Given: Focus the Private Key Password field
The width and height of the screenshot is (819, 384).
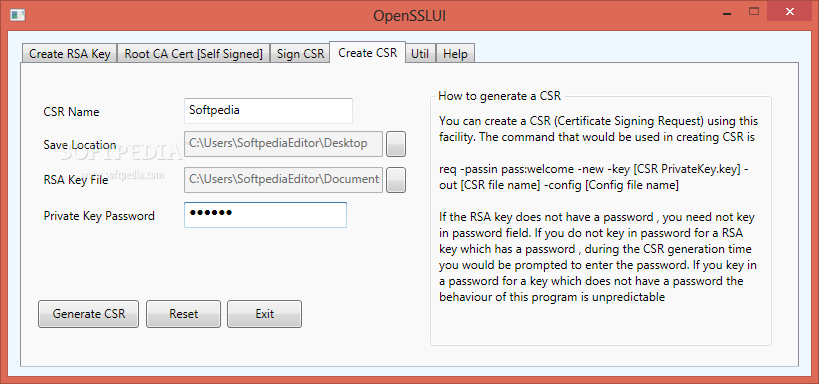Looking at the screenshot, I should (265, 215).
